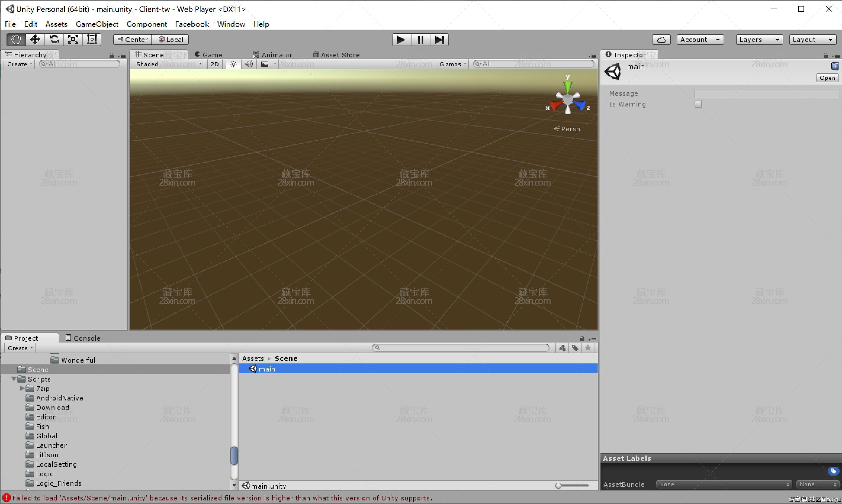Image resolution: width=842 pixels, height=504 pixels.
Task: Toggle scene audio speaker icon
Action: click(x=249, y=64)
